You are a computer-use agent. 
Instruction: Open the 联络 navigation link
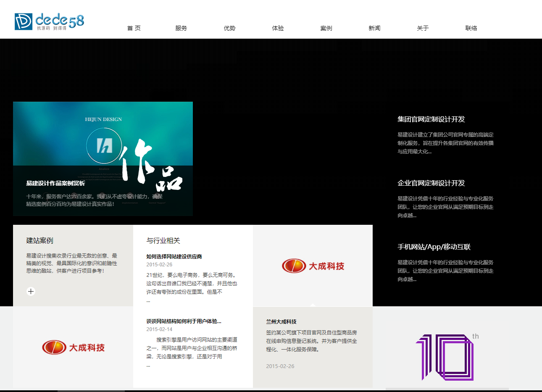coord(471,28)
